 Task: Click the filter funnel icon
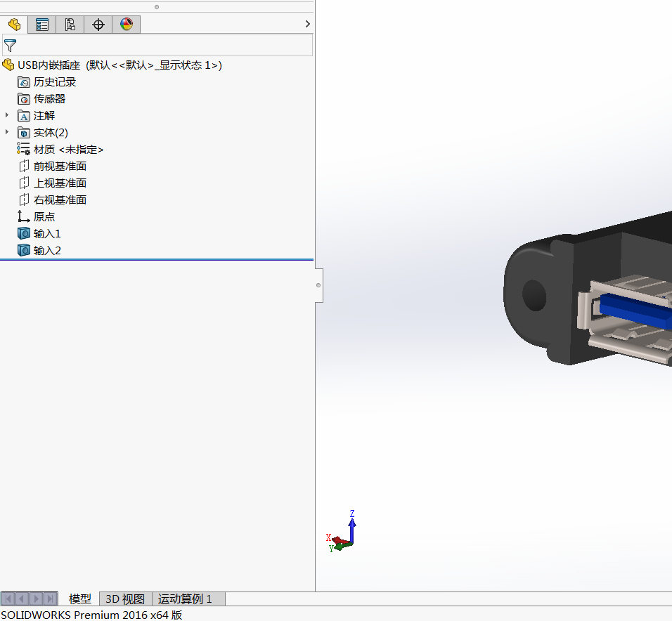(10, 46)
